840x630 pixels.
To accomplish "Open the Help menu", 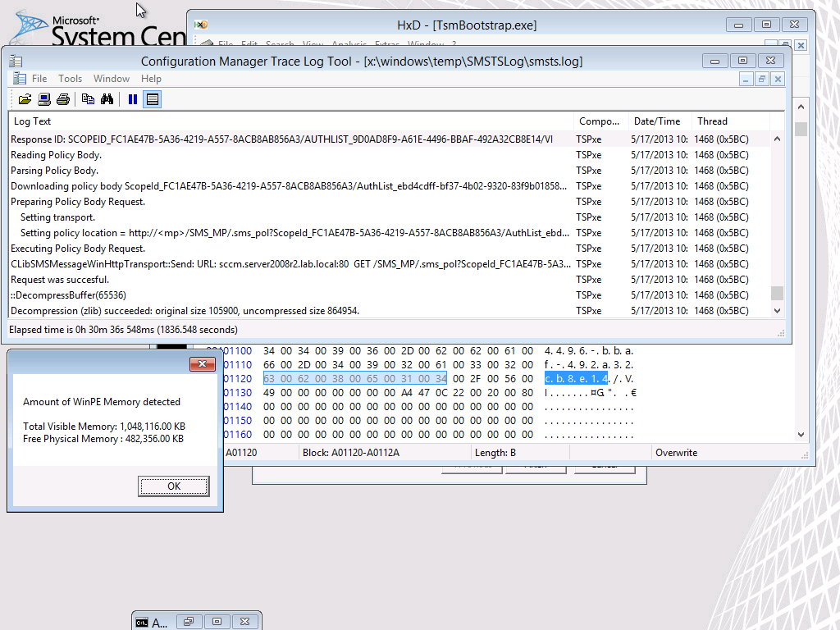I will point(151,79).
